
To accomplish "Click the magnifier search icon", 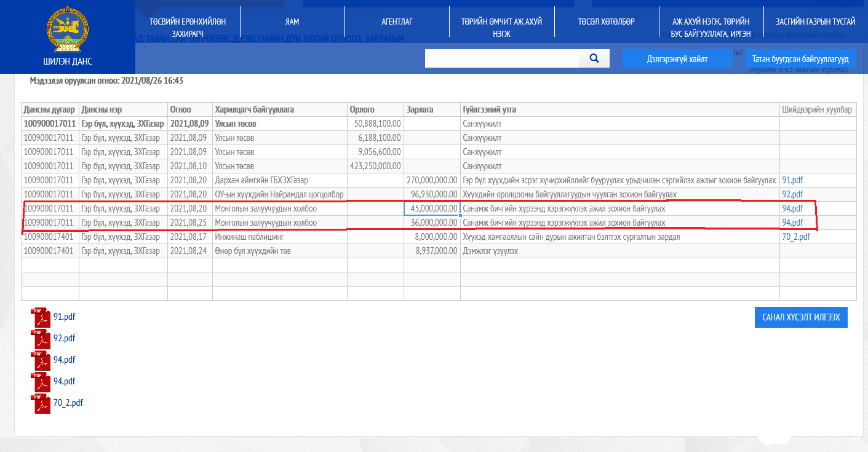I will pos(594,58).
